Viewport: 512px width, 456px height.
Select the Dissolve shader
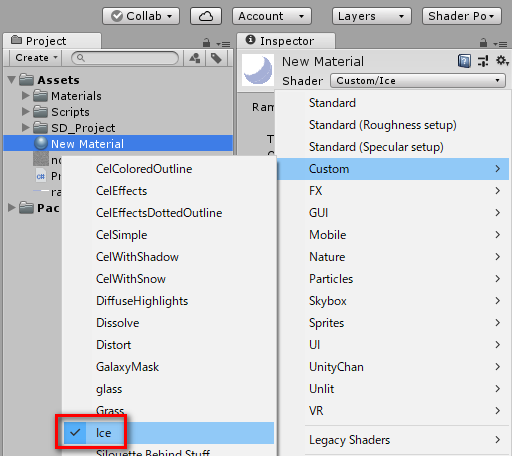(169, 323)
